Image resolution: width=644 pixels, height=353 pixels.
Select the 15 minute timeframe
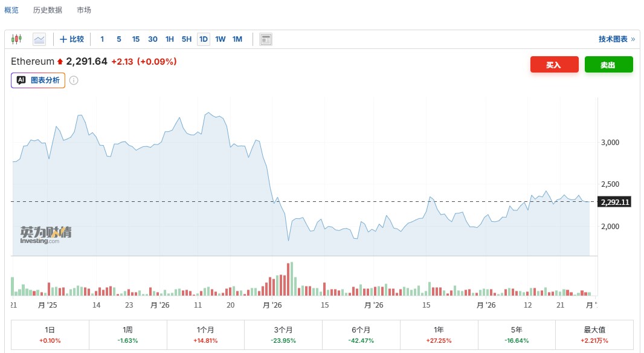click(136, 39)
